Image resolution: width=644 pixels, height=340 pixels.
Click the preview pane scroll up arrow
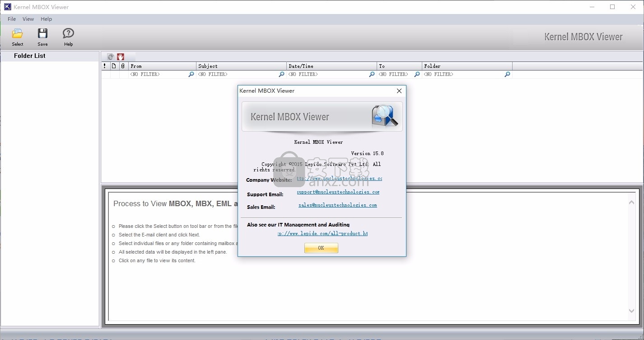pos(631,203)
